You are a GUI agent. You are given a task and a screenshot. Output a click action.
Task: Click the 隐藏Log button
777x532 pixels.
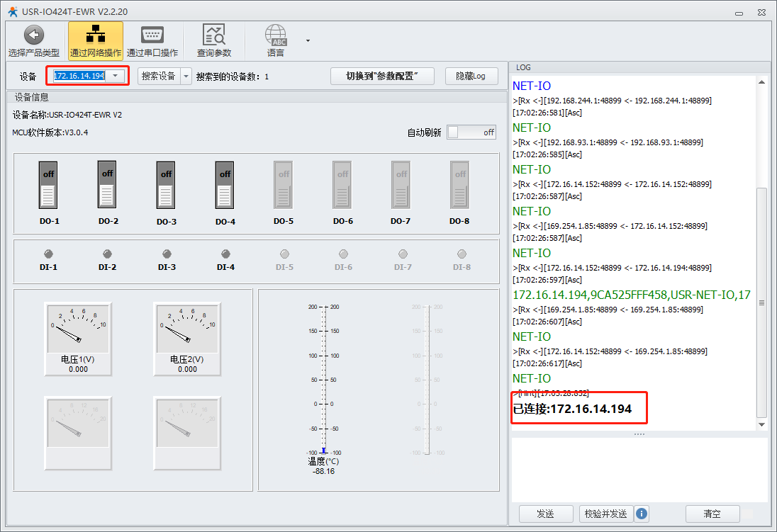pos(471,77)
